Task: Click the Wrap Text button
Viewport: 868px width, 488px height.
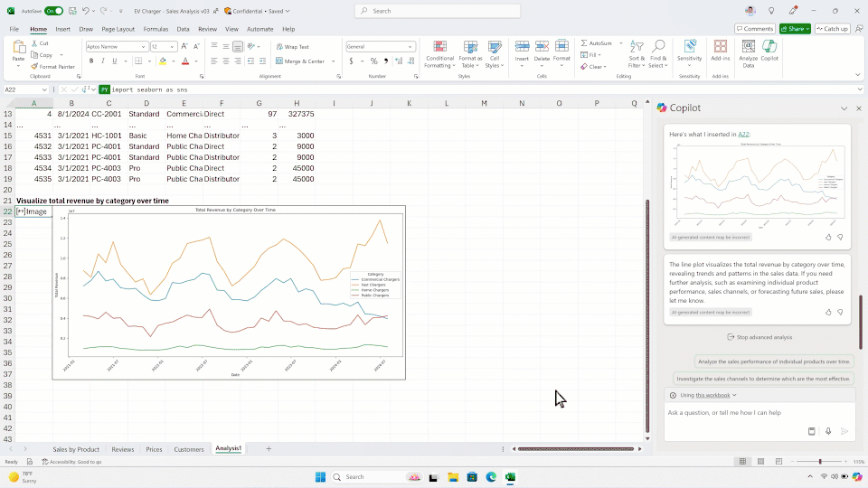Action: tap(292, 46)
